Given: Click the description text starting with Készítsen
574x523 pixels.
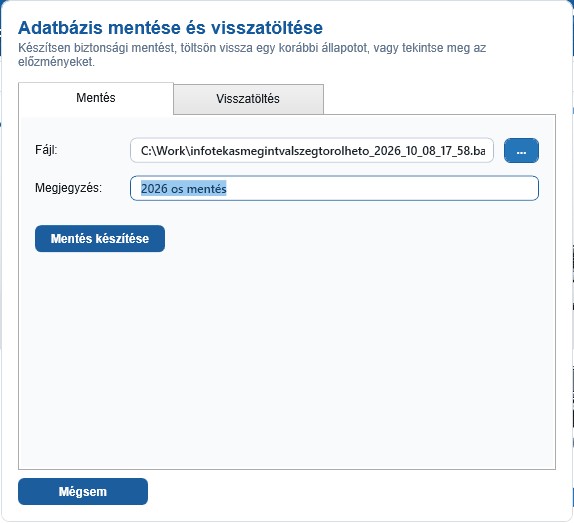Looking at the screenshot, I should coord(252,55).
